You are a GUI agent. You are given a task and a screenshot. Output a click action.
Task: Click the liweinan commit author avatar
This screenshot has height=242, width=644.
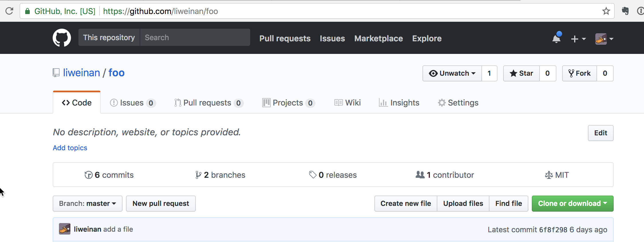(65, 229)
